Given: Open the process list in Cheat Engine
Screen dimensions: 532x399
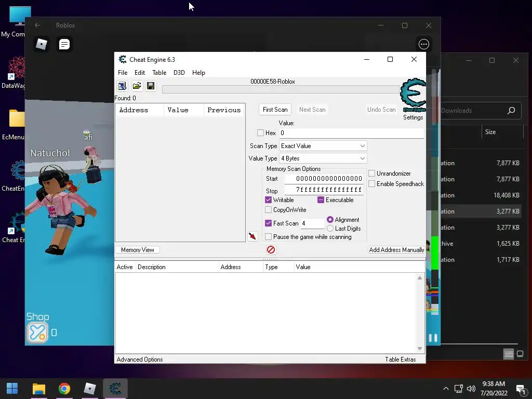Looking at the screenshot, I should point(122,86).
